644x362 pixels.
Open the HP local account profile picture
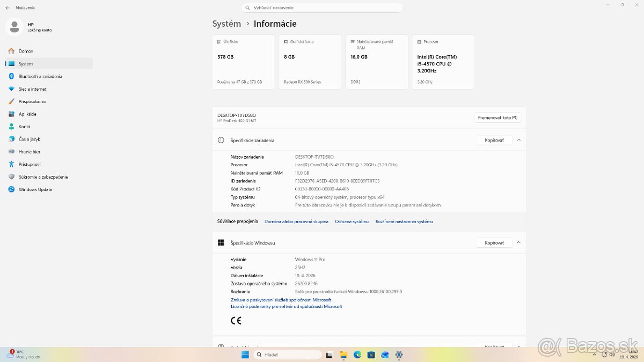[14, 27]
